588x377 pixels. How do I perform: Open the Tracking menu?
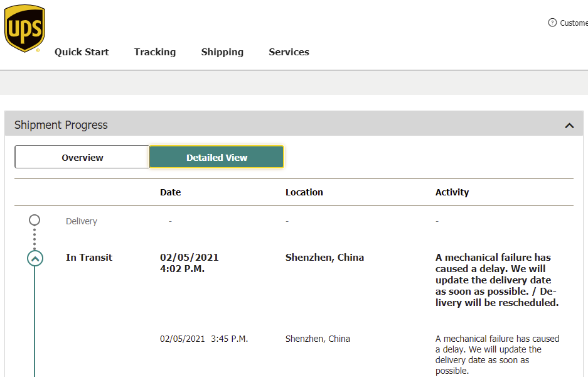(155, 52)
